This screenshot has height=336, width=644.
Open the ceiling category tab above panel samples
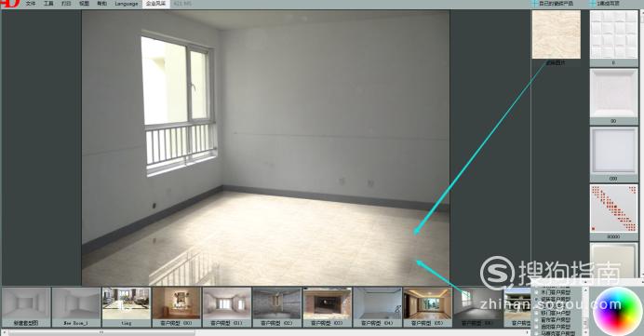click(605, 4)
